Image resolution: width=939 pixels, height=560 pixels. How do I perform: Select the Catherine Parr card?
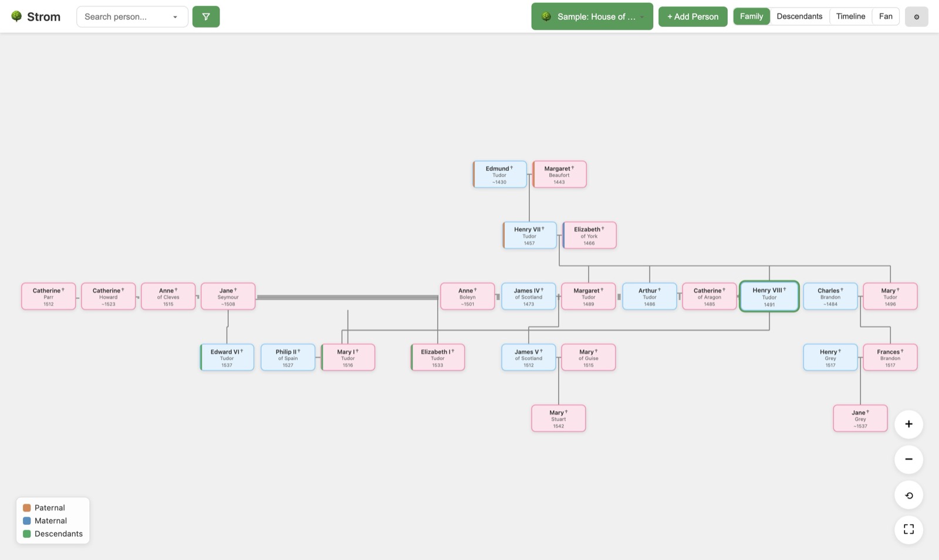coord(49,297)
